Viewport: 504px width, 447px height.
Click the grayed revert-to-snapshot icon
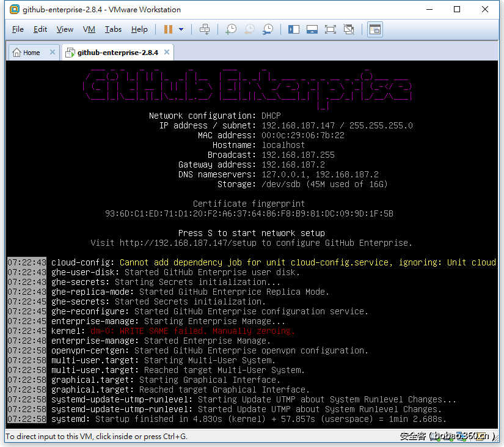(x=250, y=29)
